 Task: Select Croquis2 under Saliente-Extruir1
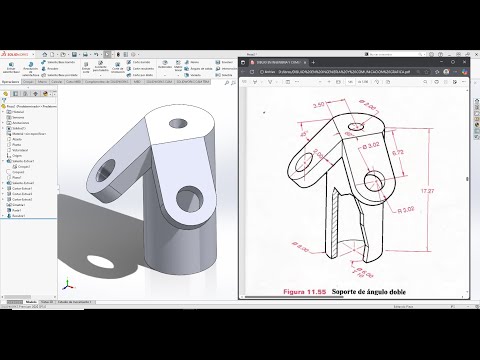tap(23, 166)
